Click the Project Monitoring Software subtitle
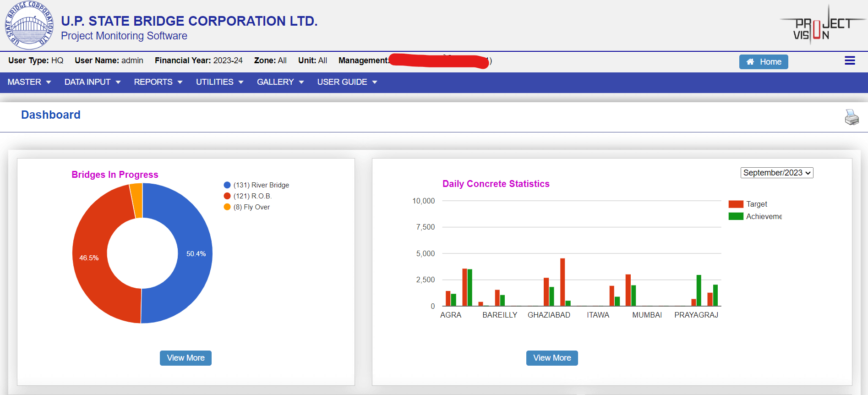Image resolution: width=868 pixels, height=395 pixels. pos(124,36)
